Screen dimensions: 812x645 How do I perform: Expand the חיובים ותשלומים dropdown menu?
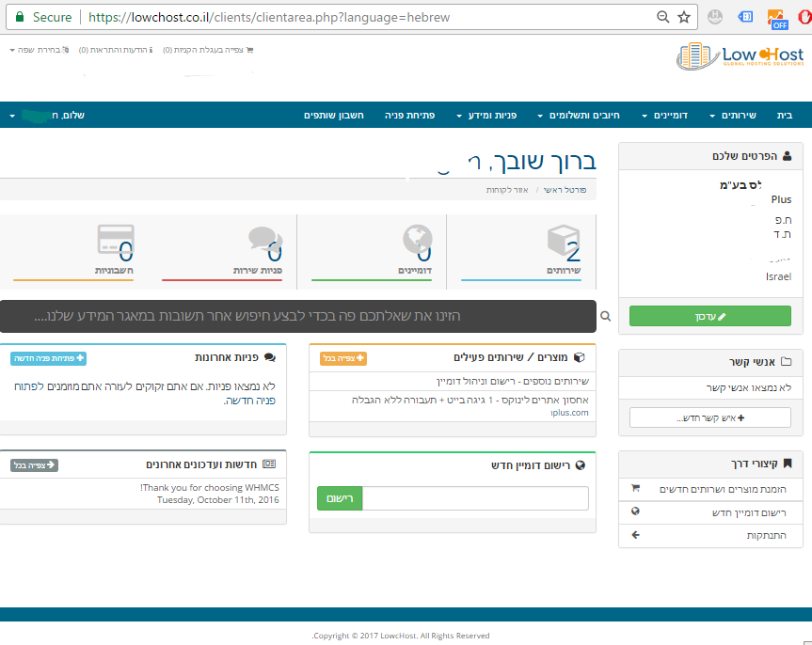click(x=579, y=116)
